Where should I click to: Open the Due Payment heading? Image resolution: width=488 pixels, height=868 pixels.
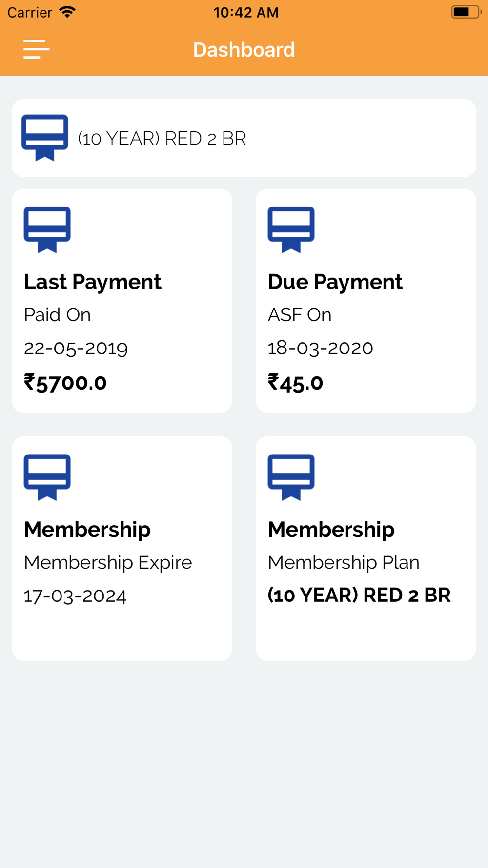click(x=335, y=282)
